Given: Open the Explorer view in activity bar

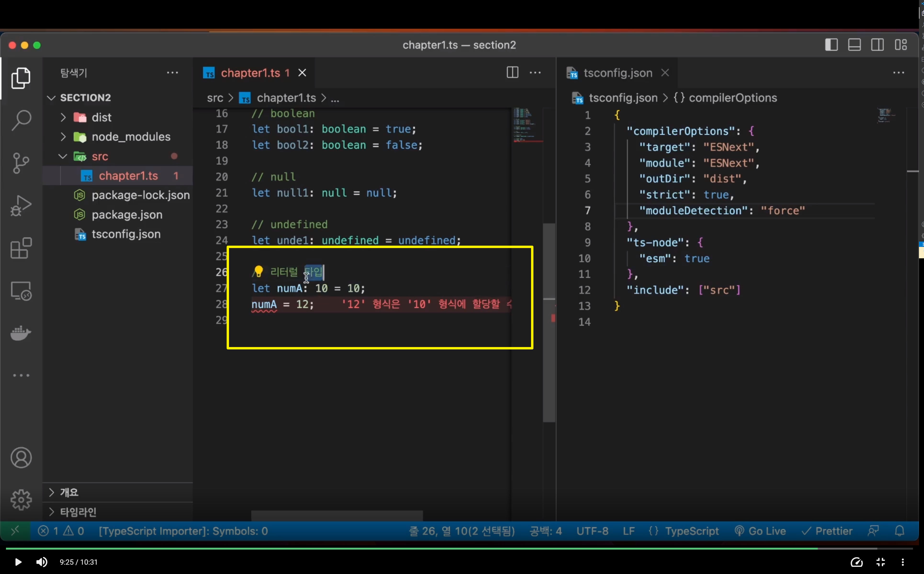Looking at the screenshot, I should pyautogui.click(x=21, y=78).
